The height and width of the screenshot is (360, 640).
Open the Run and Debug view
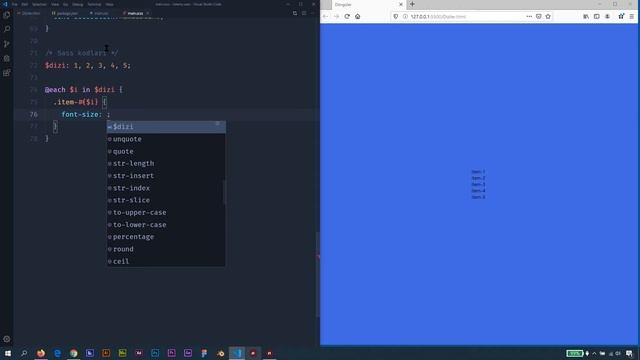[7, 58]
